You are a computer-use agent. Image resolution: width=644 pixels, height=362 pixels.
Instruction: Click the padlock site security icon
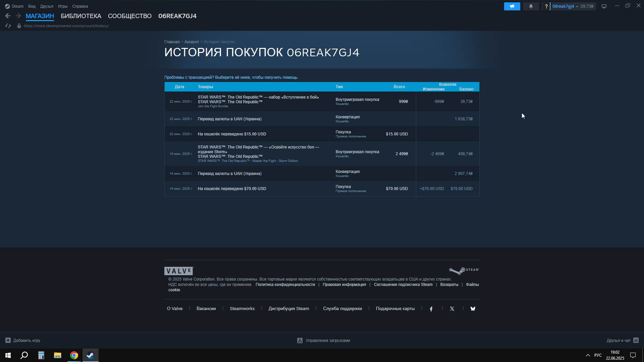(x=19, y=26)
